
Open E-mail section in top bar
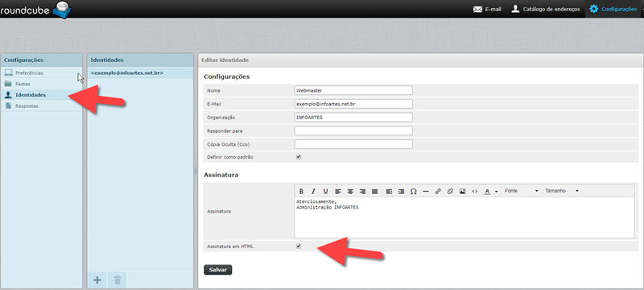pyautogui.click(x=488, y=9)
